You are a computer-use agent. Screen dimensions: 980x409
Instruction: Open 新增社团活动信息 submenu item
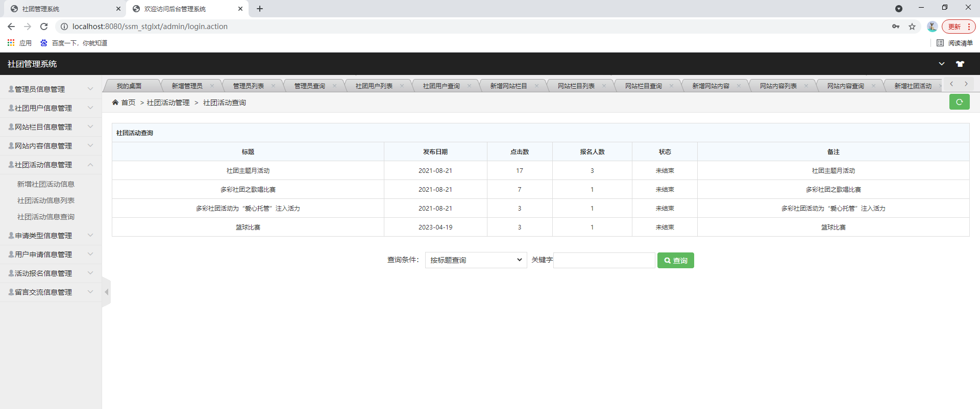pos(46,184)
